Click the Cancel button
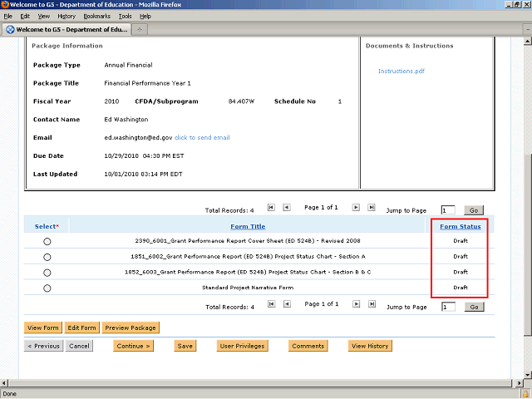The width and height of the screenshot is (532, 399). 79,346
